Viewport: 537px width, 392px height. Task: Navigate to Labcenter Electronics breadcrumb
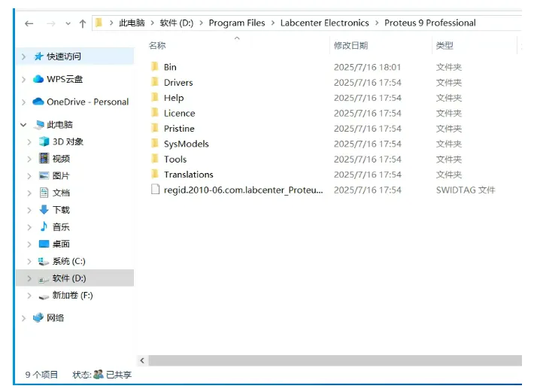tap(324, 23)
